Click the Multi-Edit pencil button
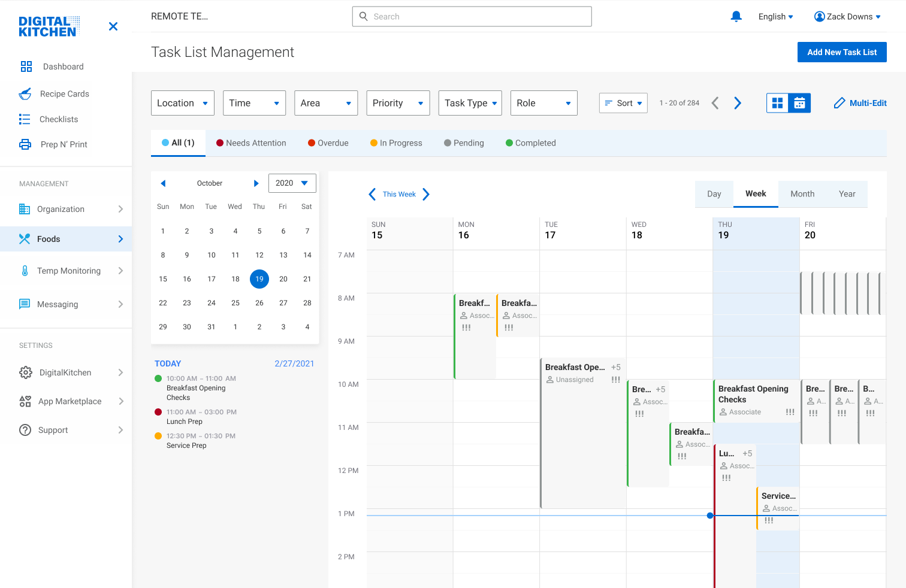This screenshot has height=588, width=906. 860,103
